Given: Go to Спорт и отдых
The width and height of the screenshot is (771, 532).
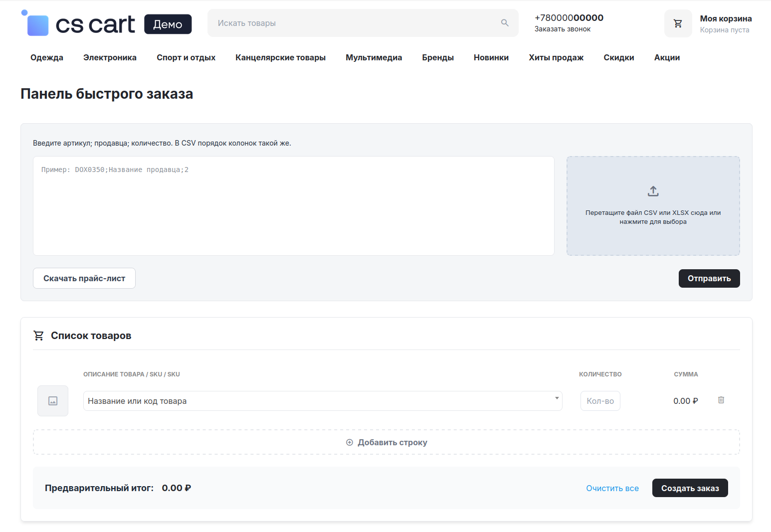Looking at the screenshot, I should coord(186,57).
